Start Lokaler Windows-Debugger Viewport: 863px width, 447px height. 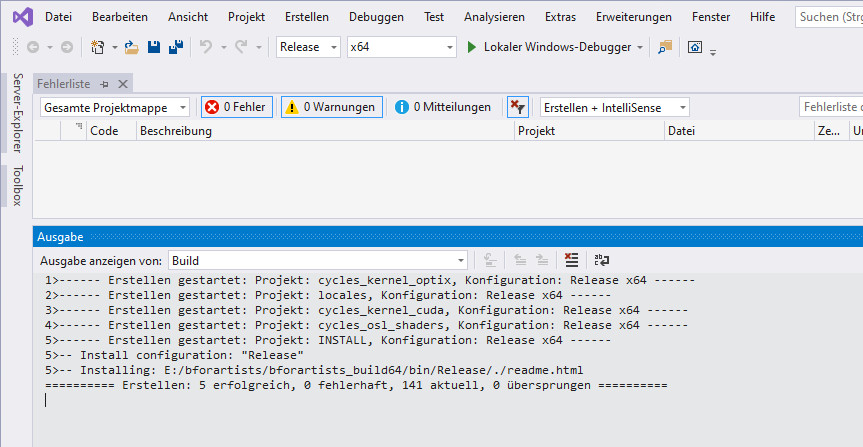pyautogui.click(x=557, y=47)
